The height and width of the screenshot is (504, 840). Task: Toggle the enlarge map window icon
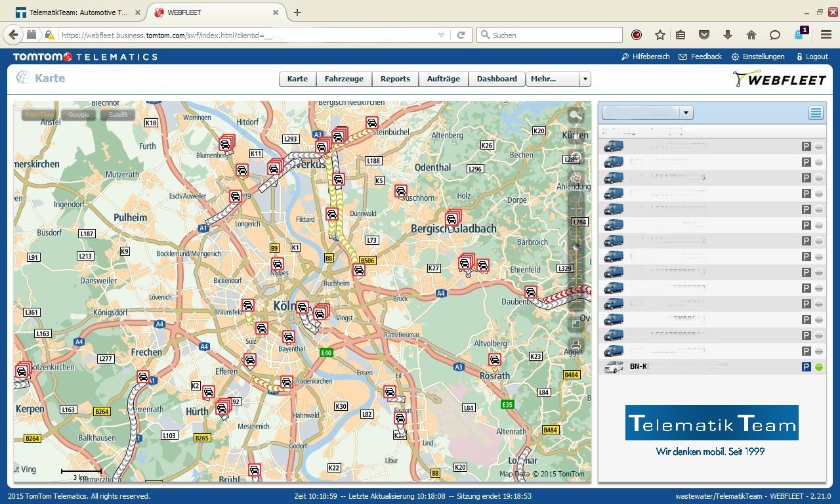(576, 324)
